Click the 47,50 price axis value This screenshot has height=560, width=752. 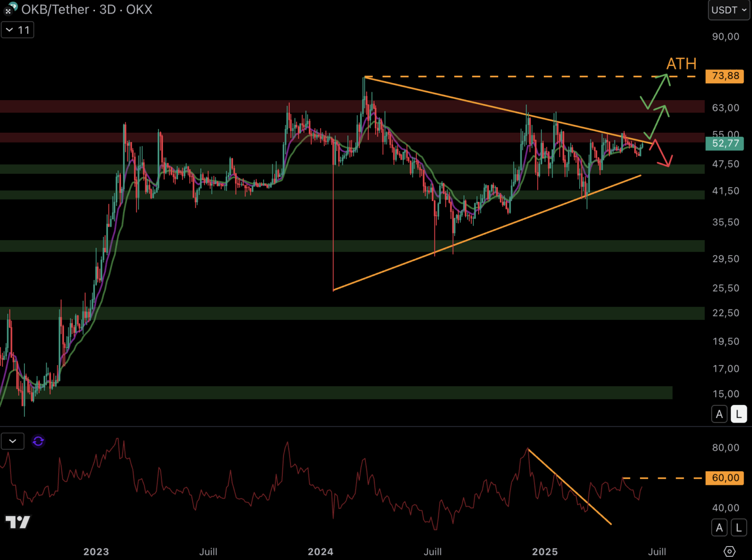pyautogui.click(x=726, y=164)
